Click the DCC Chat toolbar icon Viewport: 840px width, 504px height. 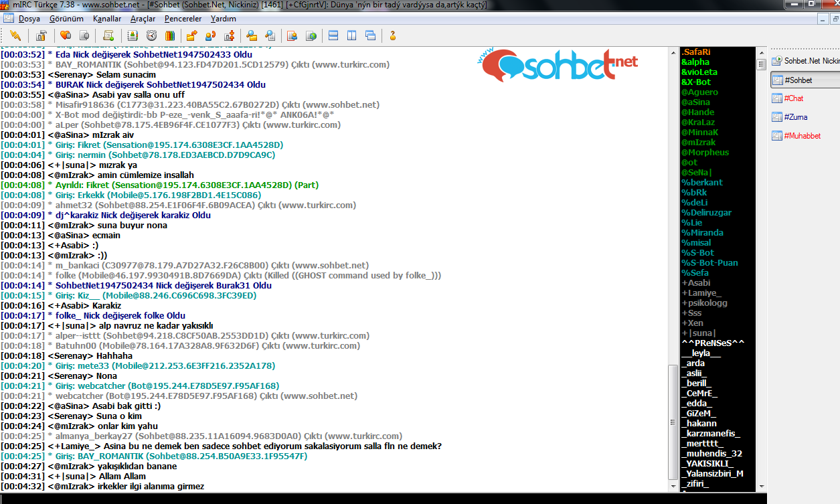tap(210, 35)
